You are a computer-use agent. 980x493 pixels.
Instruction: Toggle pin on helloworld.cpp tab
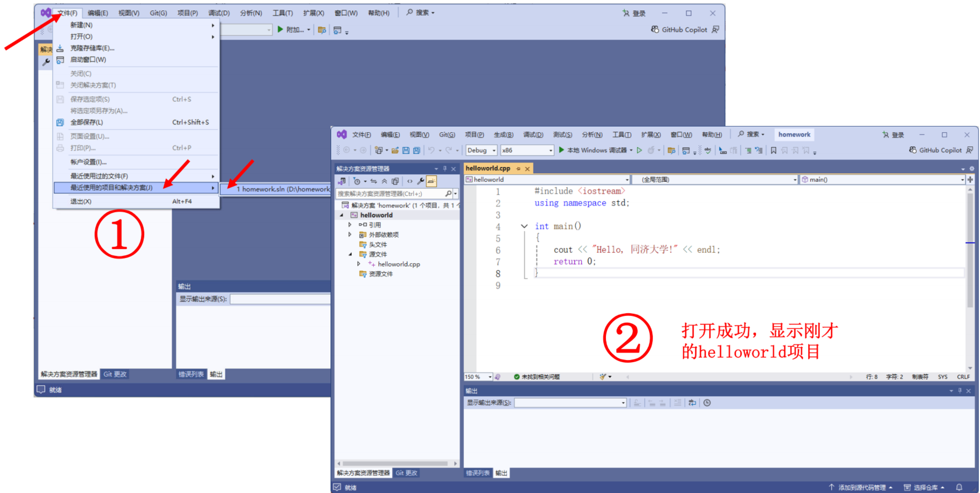(x=518, y=168)
